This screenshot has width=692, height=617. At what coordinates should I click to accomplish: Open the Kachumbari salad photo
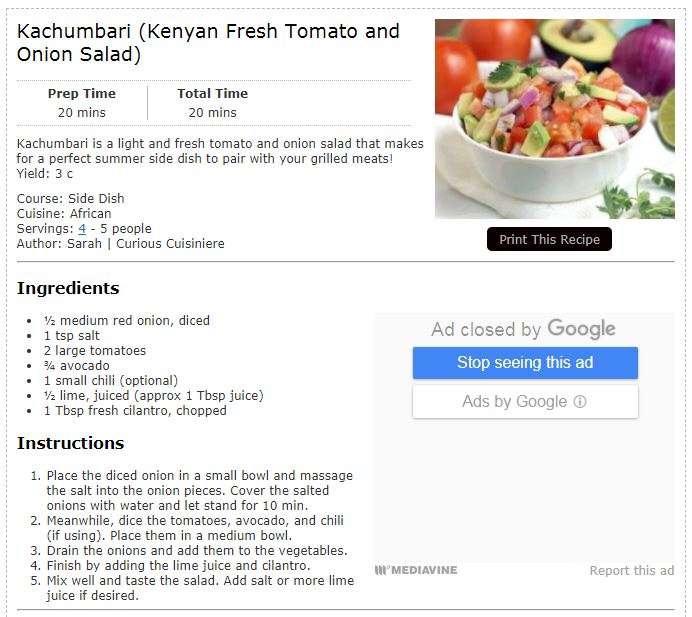(x=554, y=119)
